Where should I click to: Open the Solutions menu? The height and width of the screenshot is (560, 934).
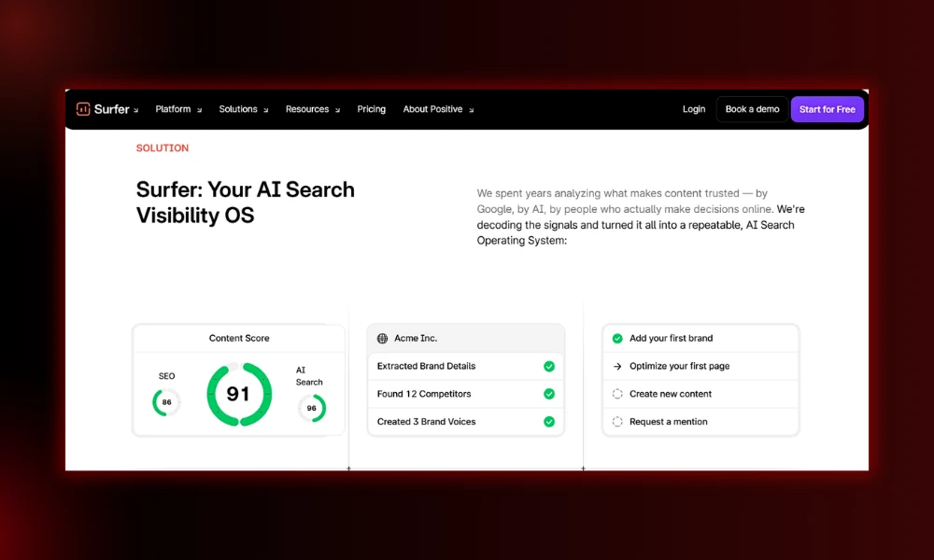238,109
